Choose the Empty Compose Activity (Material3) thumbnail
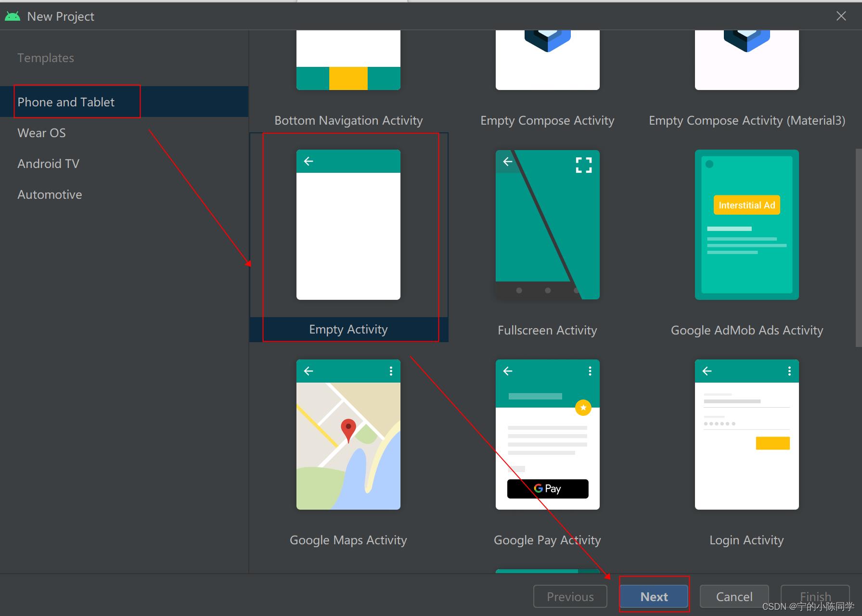This screenshot has width=862, height=616. tap(747, 60)
